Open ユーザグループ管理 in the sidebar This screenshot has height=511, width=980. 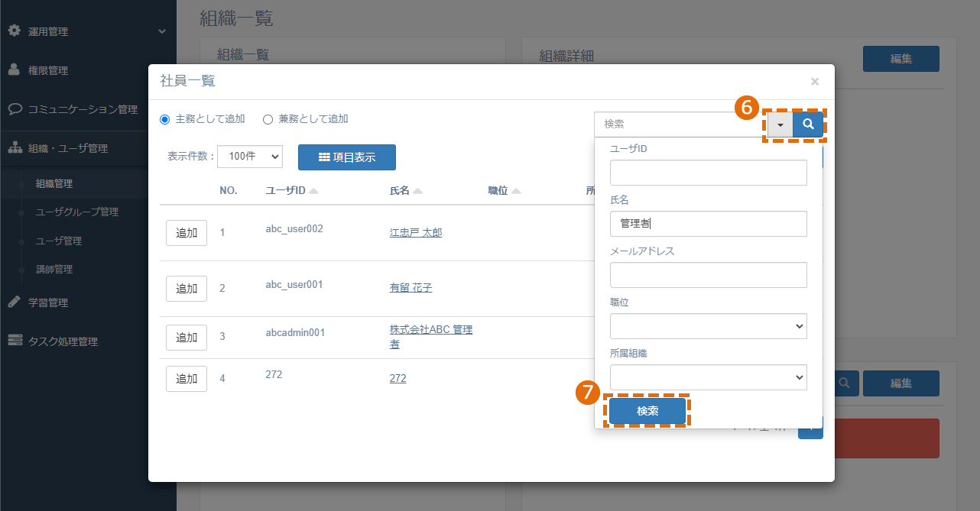pos(77,212)
